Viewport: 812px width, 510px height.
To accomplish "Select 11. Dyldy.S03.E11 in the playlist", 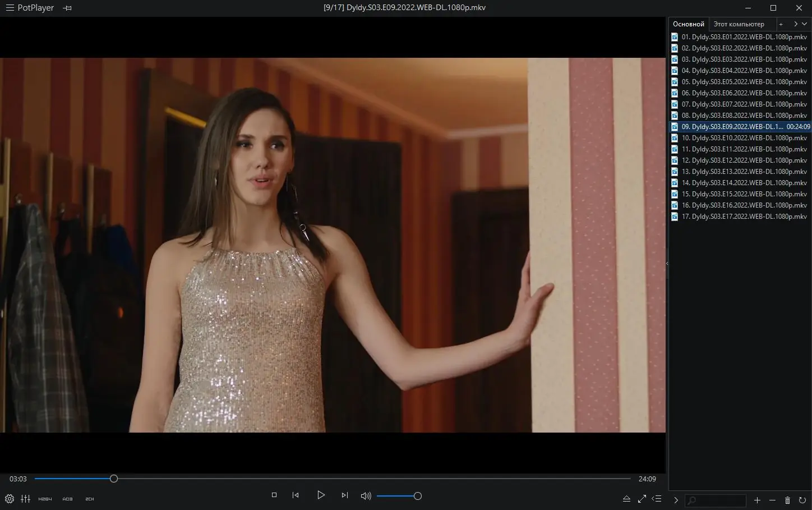I will 740,149.
